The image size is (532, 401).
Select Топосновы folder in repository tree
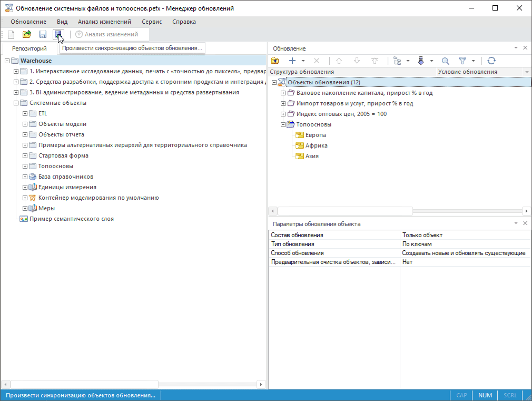coord(56,166)
